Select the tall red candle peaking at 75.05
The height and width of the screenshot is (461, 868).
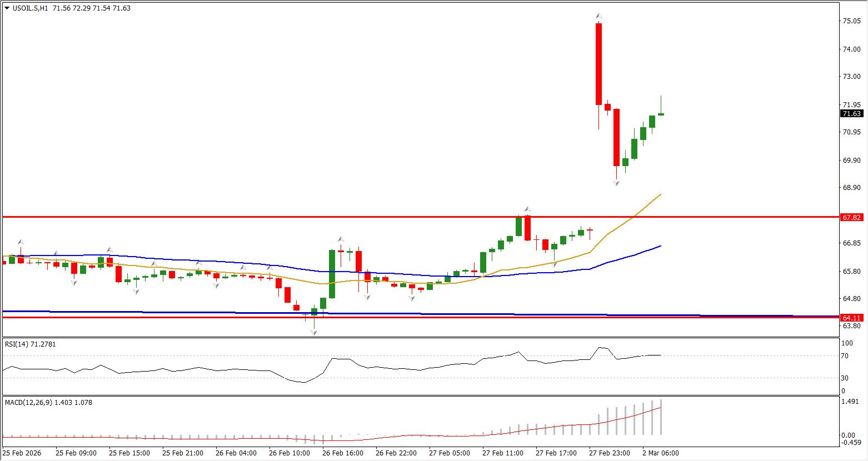598,64
